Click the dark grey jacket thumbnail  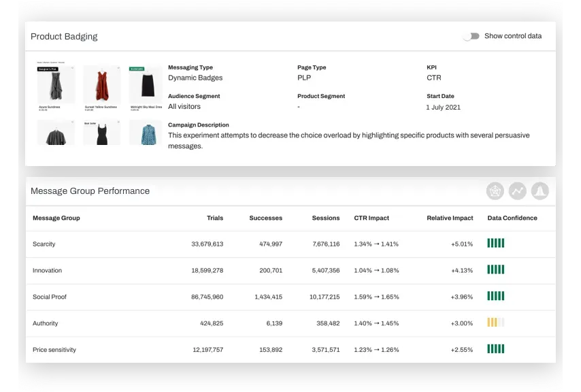pos(56,133)
